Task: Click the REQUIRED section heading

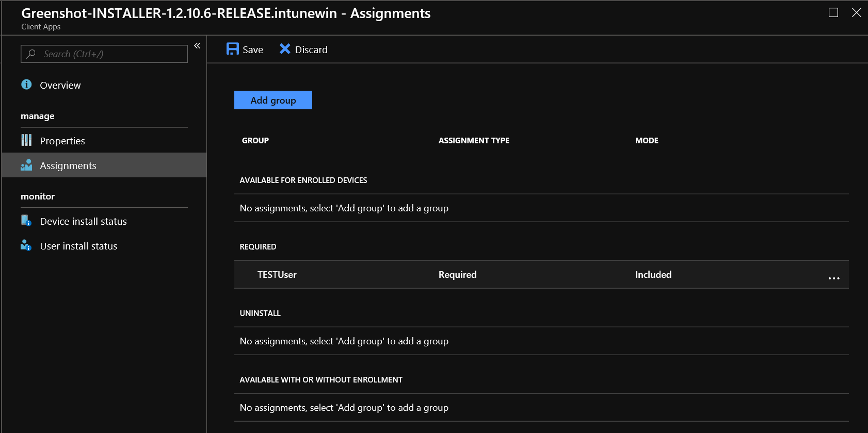Action: 258,246
